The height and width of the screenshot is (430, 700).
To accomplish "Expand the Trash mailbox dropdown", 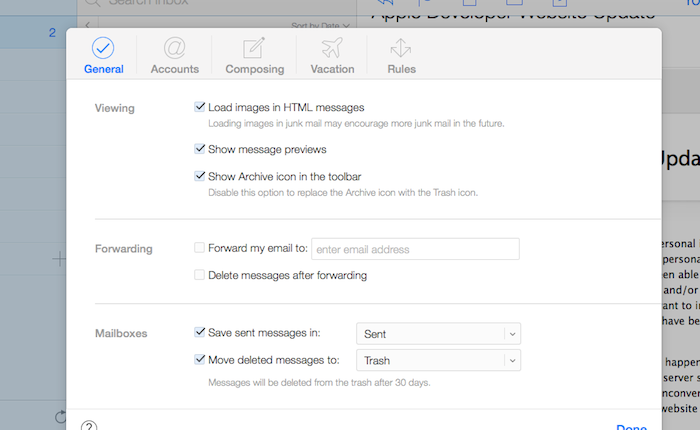I will click(x=438, y=360).
